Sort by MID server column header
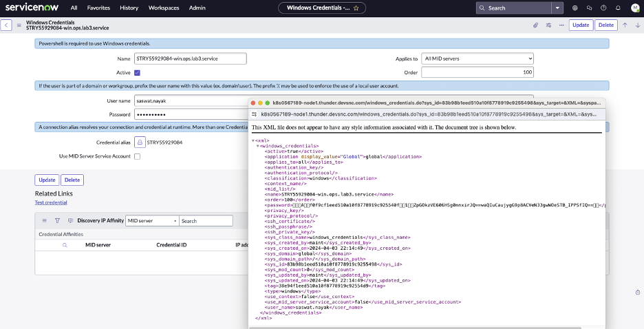644x329 pixels. 98,245
